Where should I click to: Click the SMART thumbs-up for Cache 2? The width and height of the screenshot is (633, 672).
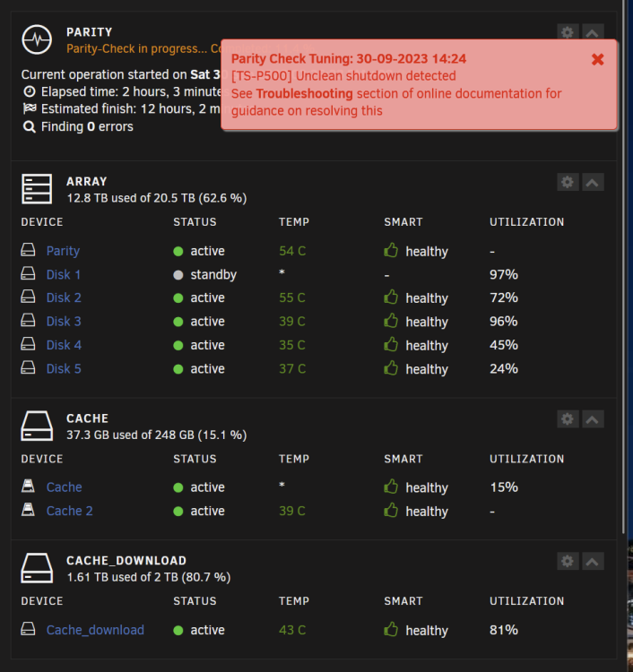tap(391, 510)
